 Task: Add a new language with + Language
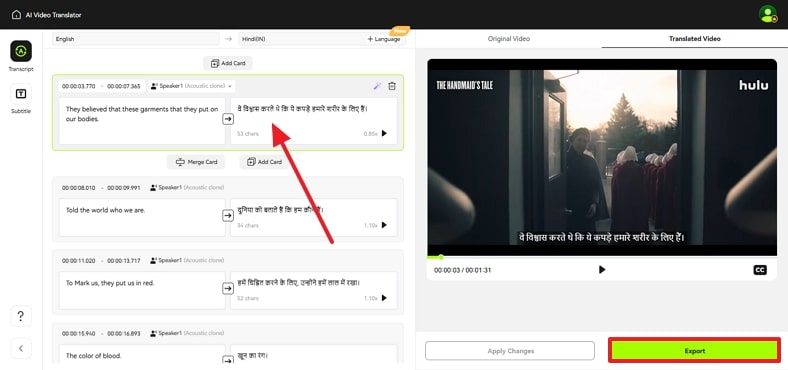(384, 39)
